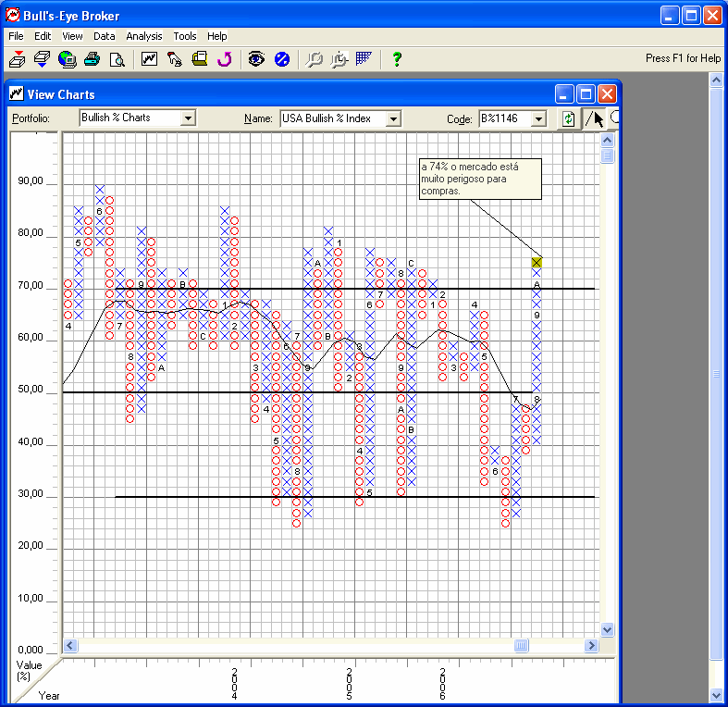Open print preview from the toolbar
Screen dimensions: 728x707
[117, 59]
